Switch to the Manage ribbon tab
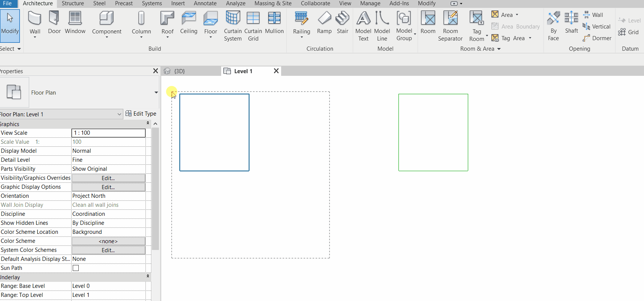The width and height of the screenshot is (644, 301). click(370, 3)
